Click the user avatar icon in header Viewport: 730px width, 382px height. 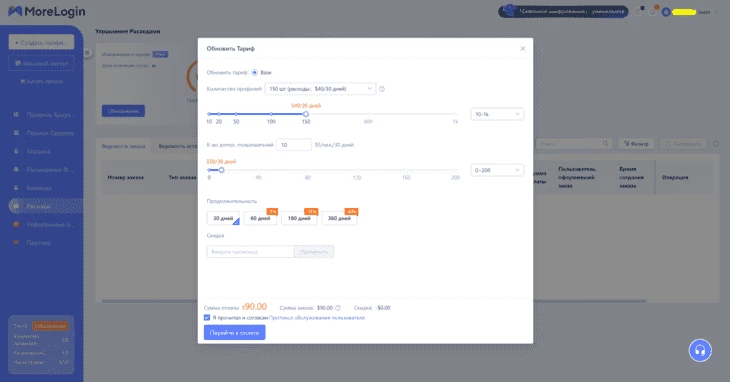click(x=666, y=12)
